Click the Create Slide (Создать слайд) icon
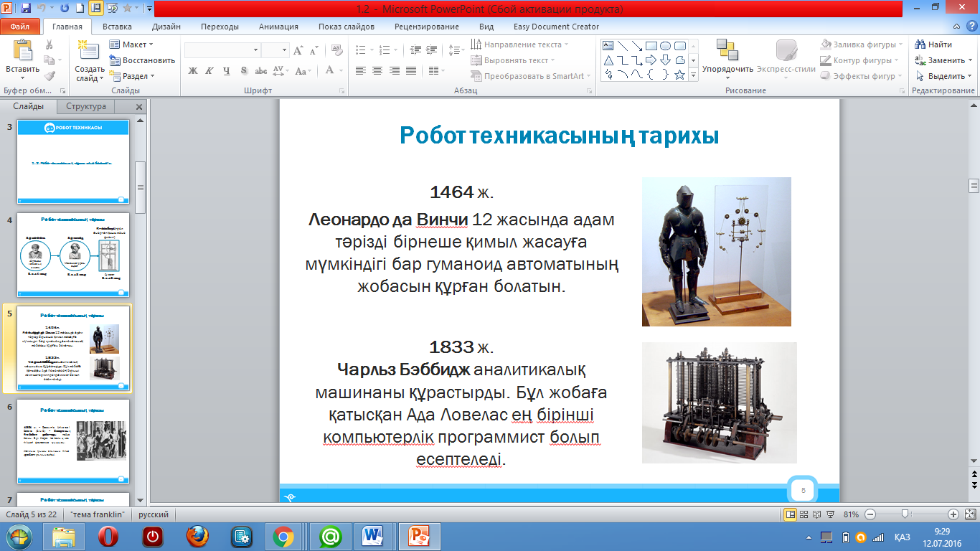This screenshot has width=980, height=551. tap(90, 52)
